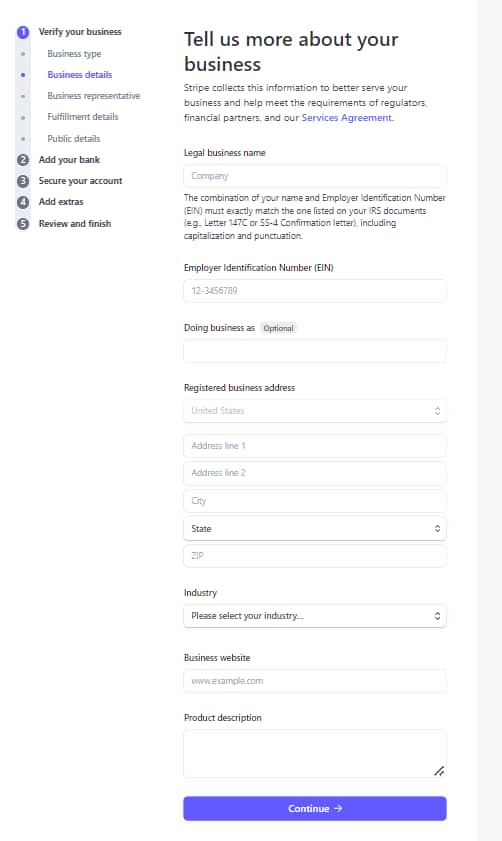
Task: Click the product description resize handle
Action: pyautogui.click(x=439, y=771)
